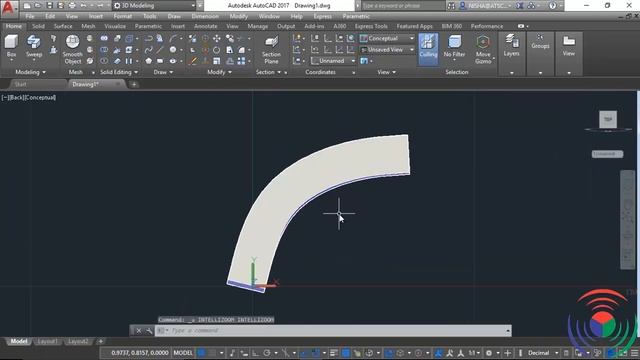Screen dimensions: 640x360
Task: Expand the Modeling panel
Action: pyautogui.click(x=30, y=72)
